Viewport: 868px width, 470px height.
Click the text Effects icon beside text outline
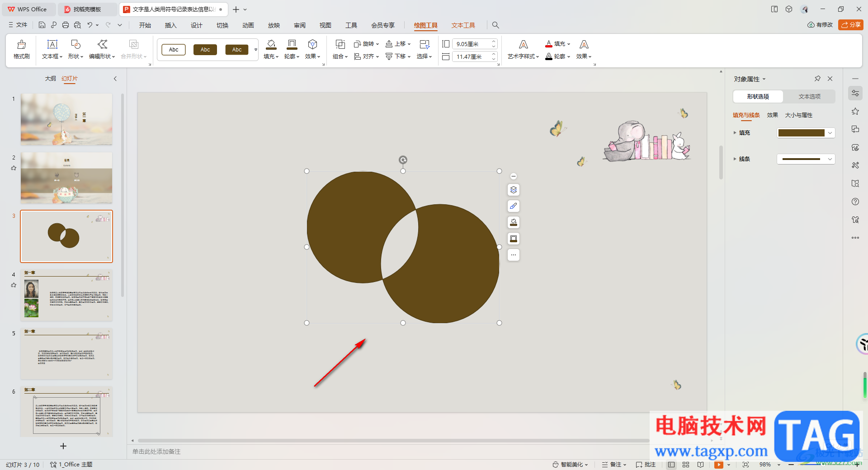584,44
